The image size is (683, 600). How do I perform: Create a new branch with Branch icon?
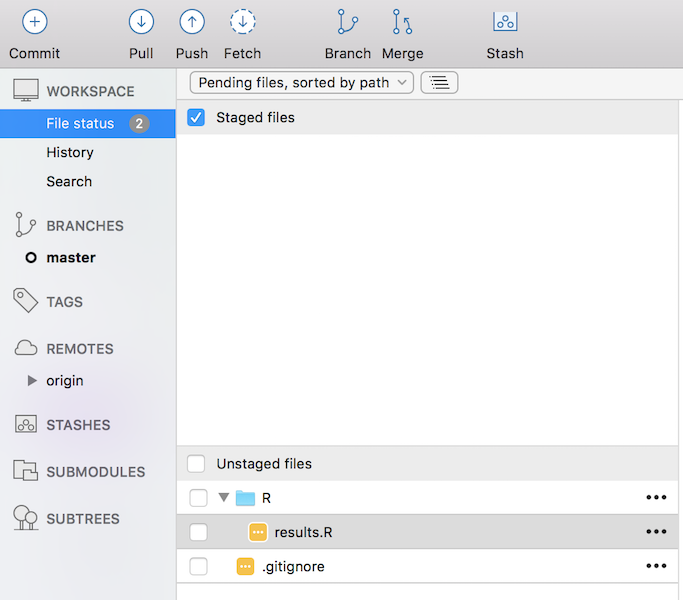point(347,21)
